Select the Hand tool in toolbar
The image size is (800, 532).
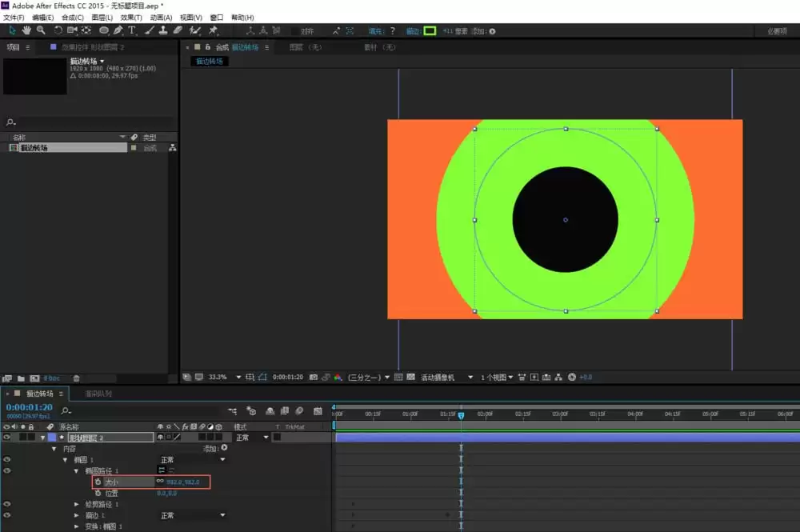26,30
